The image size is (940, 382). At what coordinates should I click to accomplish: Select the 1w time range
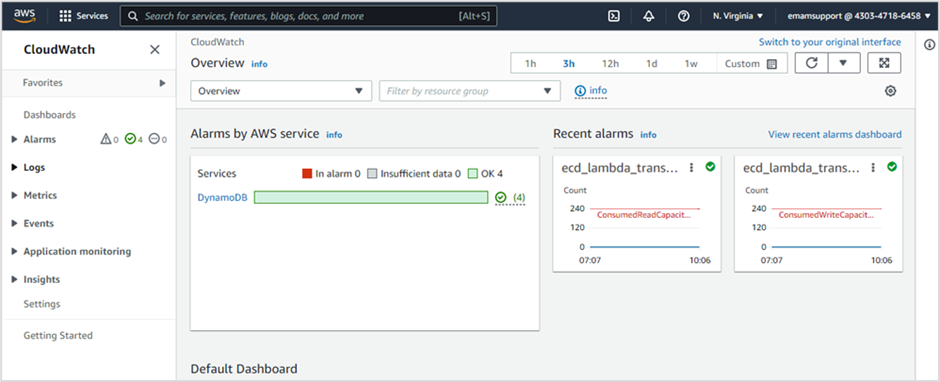[691, 64]
